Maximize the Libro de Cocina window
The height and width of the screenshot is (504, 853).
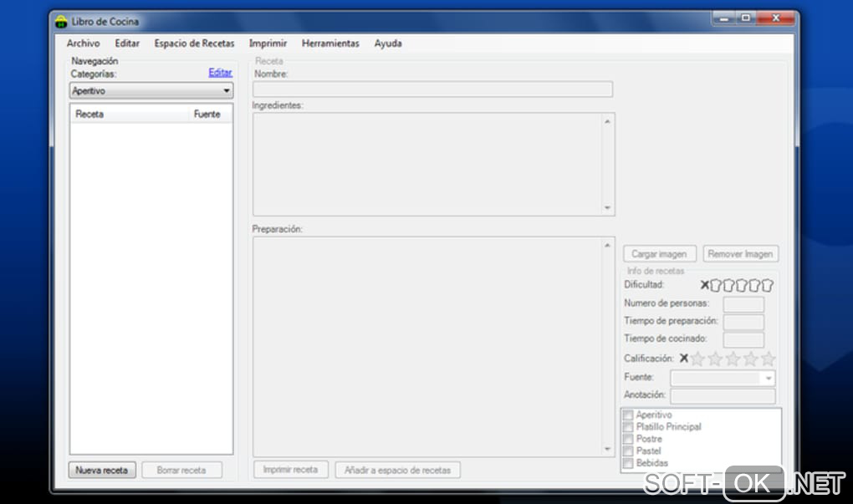(x=746, y=18)
